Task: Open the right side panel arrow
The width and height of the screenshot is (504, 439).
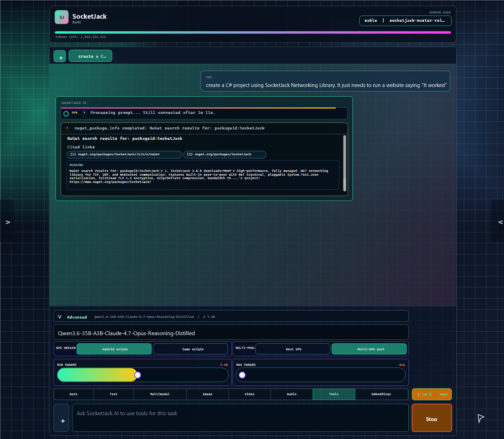Action: (500, 222)
